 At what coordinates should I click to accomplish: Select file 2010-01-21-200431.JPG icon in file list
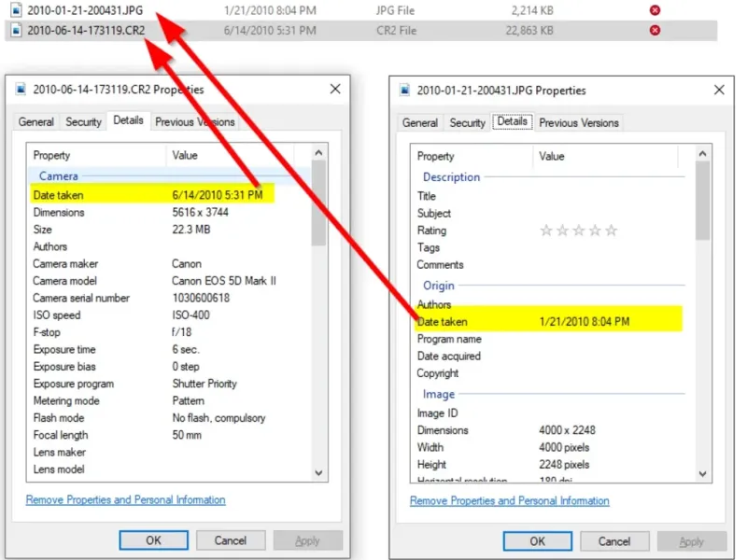click(16, 10)
